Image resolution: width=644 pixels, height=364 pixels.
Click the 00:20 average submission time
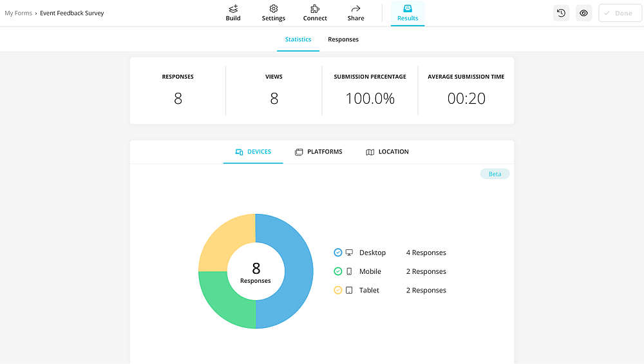pos(466,98)
